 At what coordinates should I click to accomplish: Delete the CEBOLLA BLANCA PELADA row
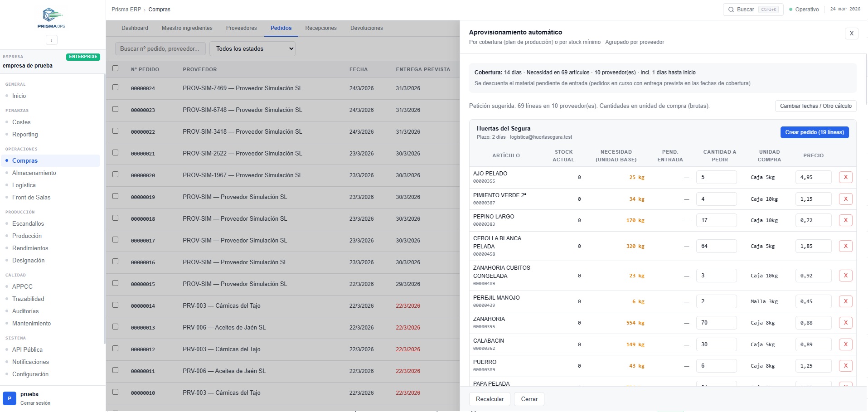pyautogui.click(x=845, y=246)
